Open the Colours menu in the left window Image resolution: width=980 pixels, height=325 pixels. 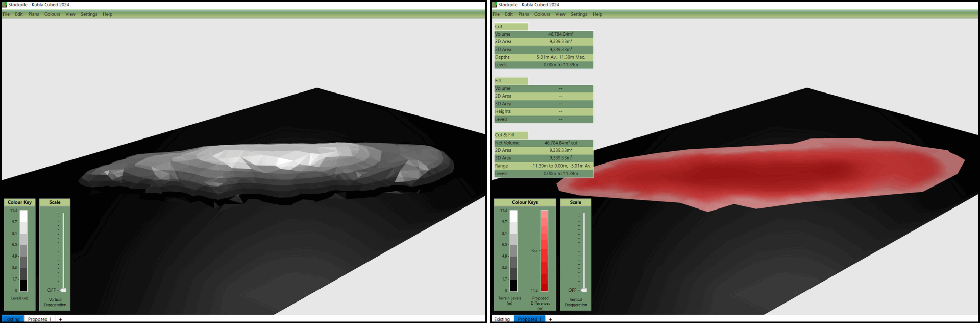coord(52,14)
